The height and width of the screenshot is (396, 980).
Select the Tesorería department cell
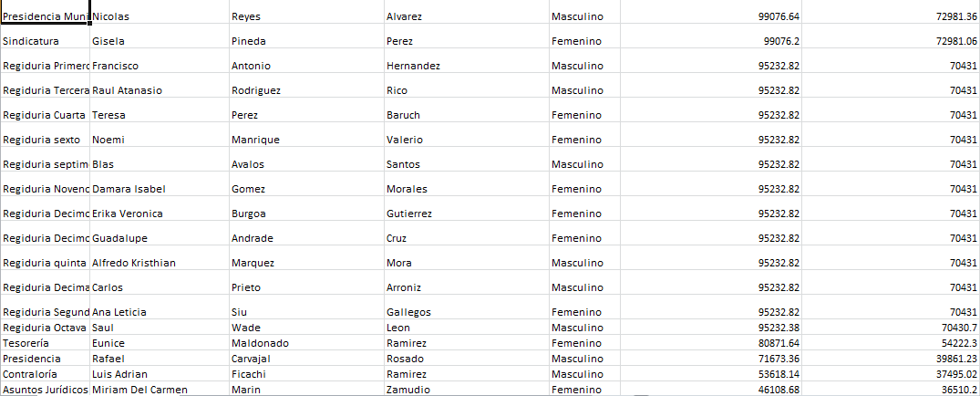(46, 343)
